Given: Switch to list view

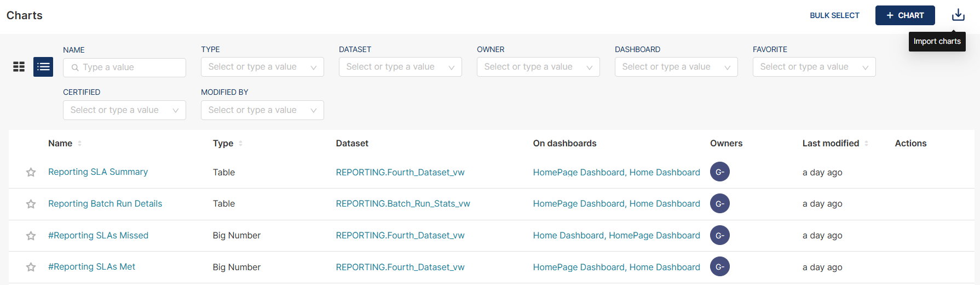Looking at the screenshot, I should [x=43, y=67].
